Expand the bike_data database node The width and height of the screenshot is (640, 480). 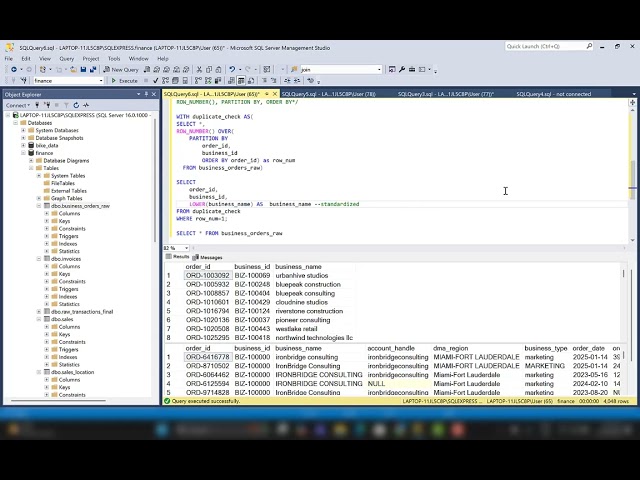[x=23, y=146]
